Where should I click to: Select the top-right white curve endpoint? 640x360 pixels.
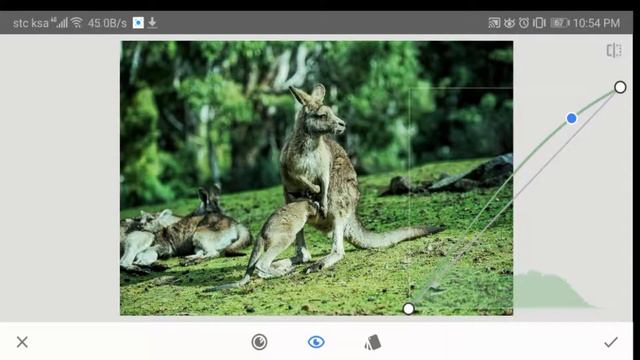[x=620, y=87]
